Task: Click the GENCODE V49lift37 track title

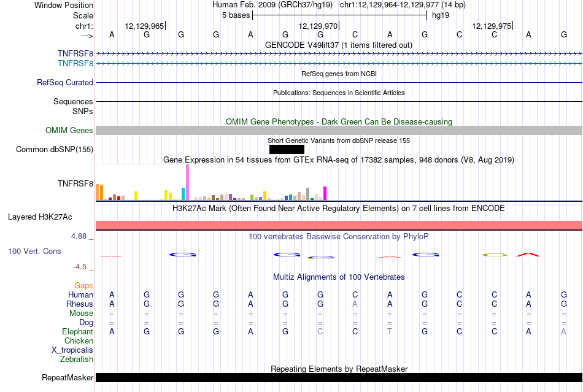Action: (x=339, y=45)
